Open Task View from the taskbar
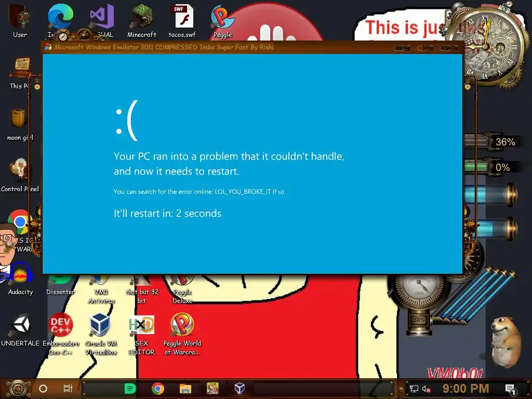 click(68, 389)
